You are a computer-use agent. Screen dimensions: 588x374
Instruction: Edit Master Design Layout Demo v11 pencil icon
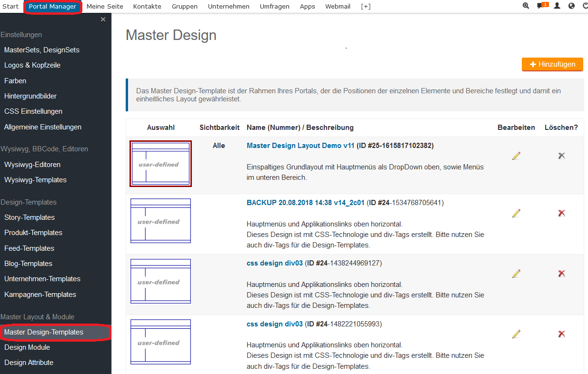(516, 156)
